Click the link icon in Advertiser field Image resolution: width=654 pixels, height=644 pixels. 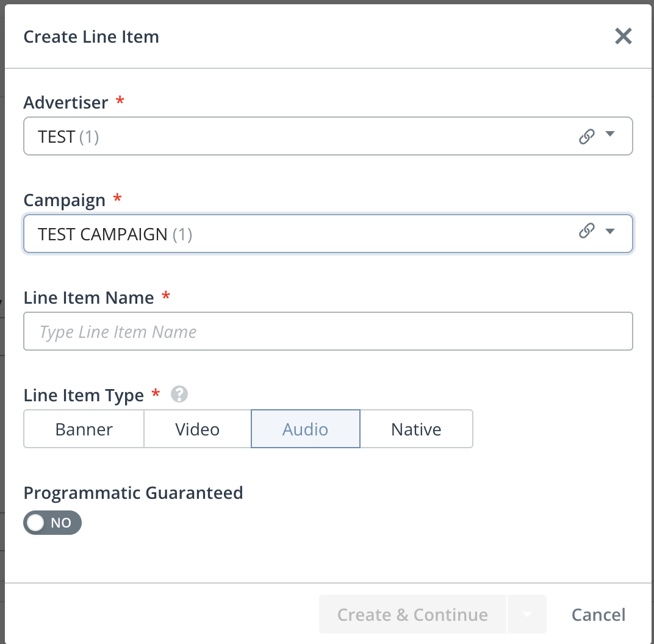[x=586, y=137]
